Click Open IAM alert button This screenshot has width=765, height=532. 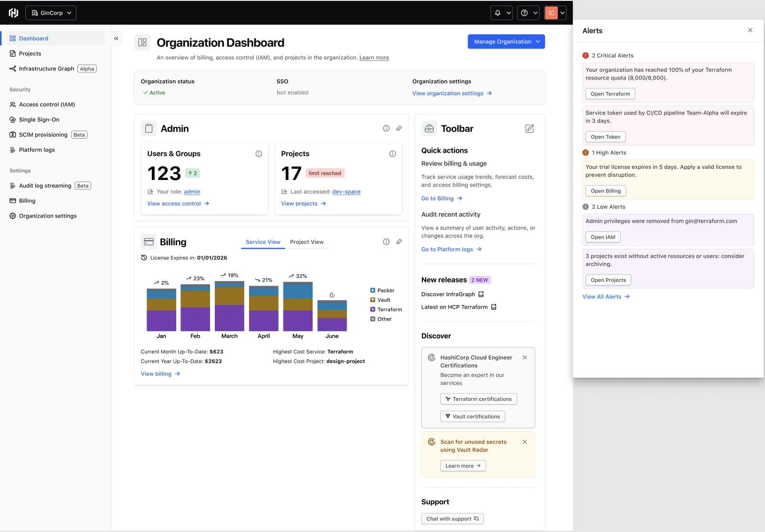tap(603, 237)
